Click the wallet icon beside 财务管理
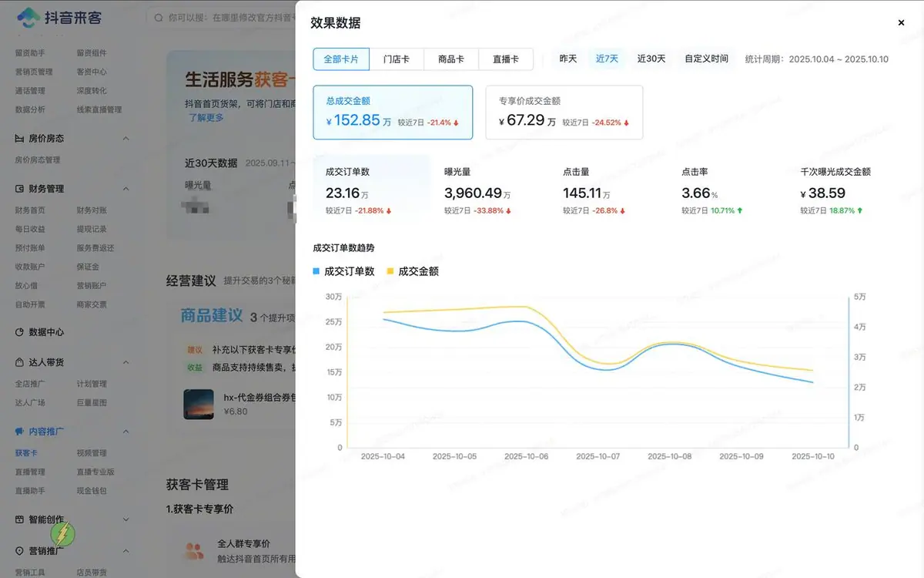The height and width of the screenshot is (578, 924). [x=21, y=189]
